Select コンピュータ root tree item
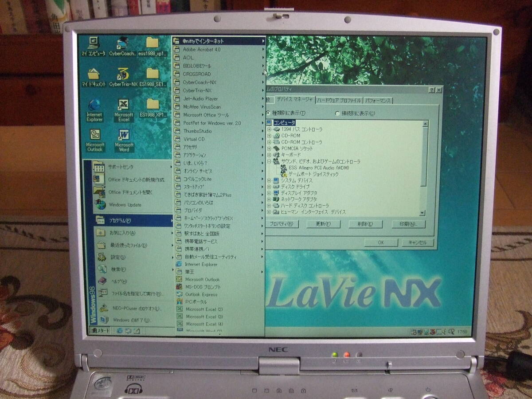532x399 pixels. tap(284, 123)
